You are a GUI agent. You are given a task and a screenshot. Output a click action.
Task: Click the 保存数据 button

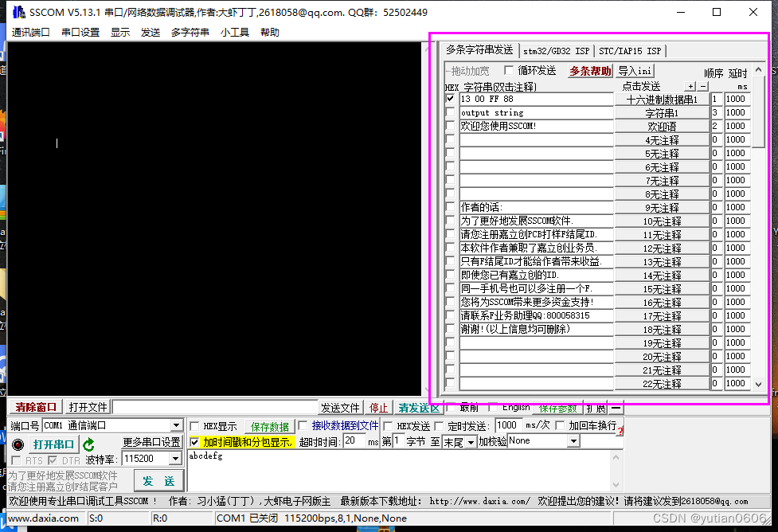(270, 427)
